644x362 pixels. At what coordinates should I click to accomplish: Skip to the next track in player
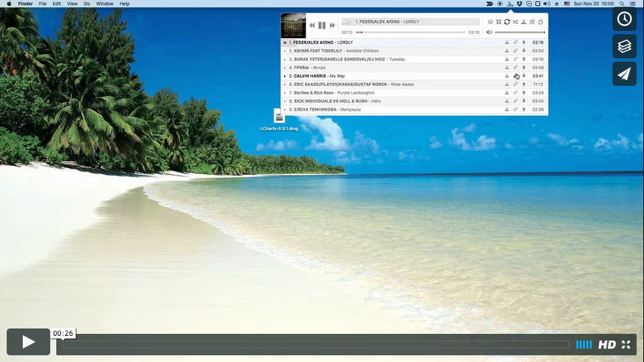point(332,25)
